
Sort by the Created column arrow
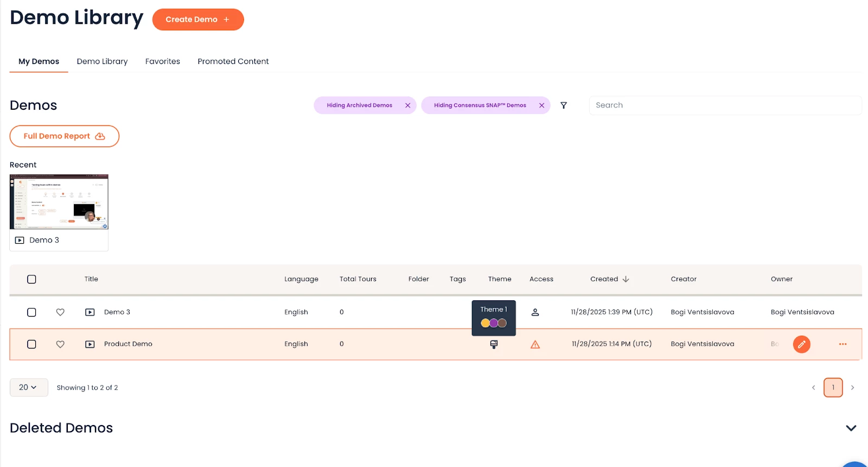point(626,279)
